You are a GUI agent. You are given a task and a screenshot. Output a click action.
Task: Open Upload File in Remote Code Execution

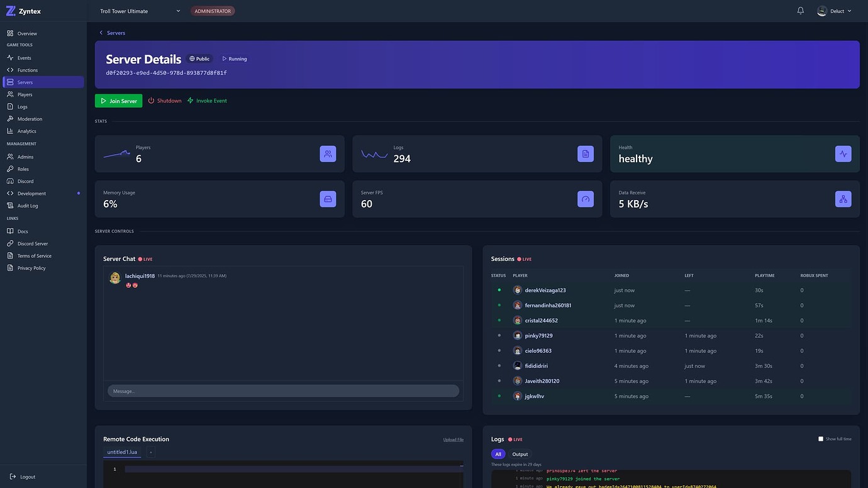click(453, 440)
